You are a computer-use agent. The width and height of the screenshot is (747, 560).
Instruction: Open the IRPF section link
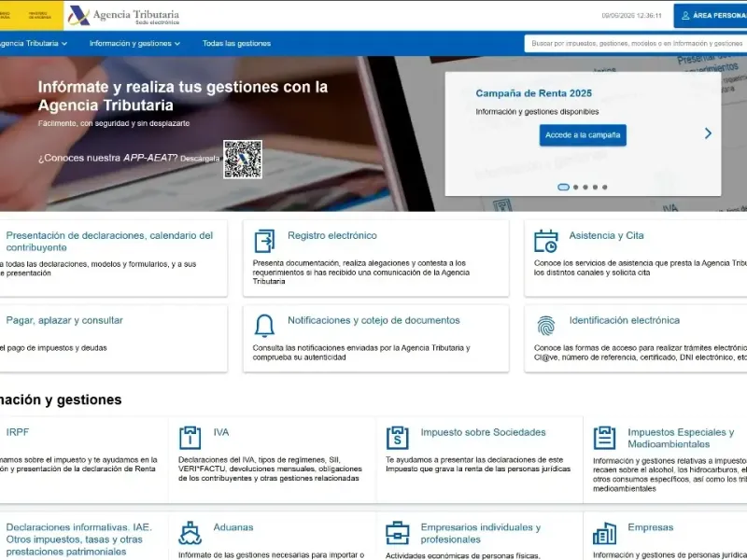tap(17, 432)
